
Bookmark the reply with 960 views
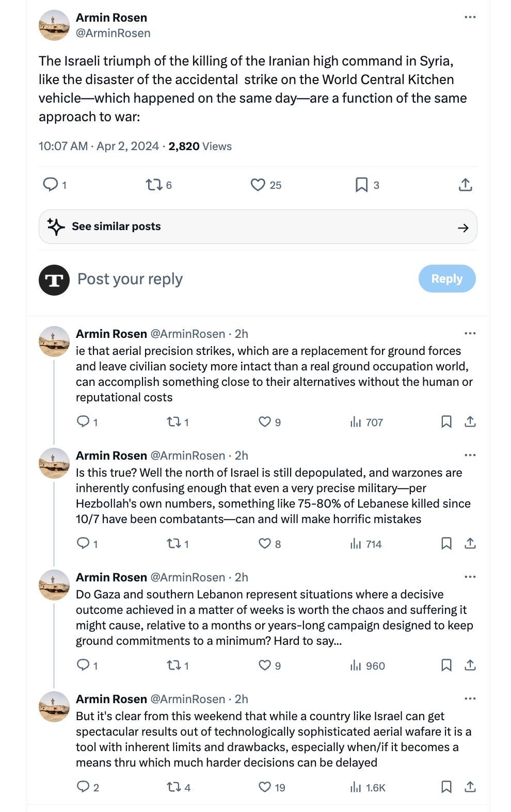coord(446,665)
